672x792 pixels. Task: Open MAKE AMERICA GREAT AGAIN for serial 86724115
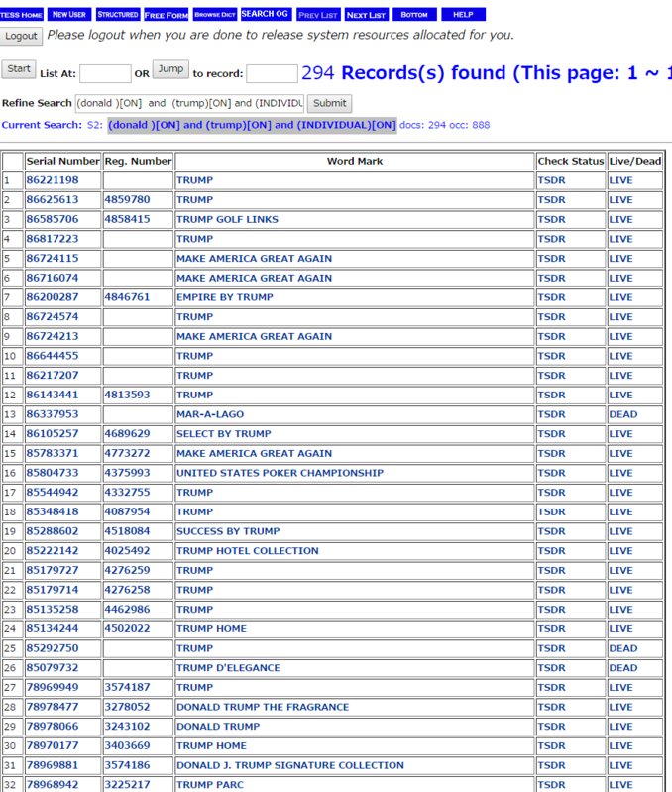tap(254, 259)
